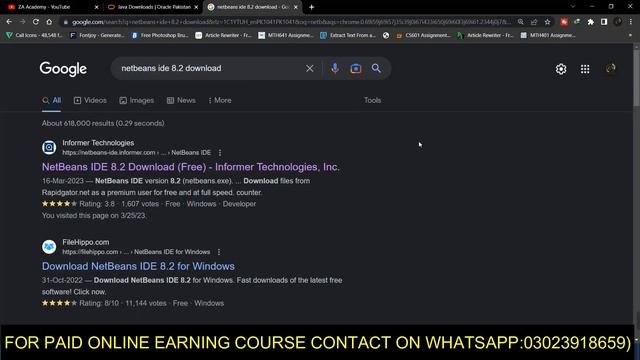
Task: Switch to the Java Downloads Oracle tab
Action: 154,7
